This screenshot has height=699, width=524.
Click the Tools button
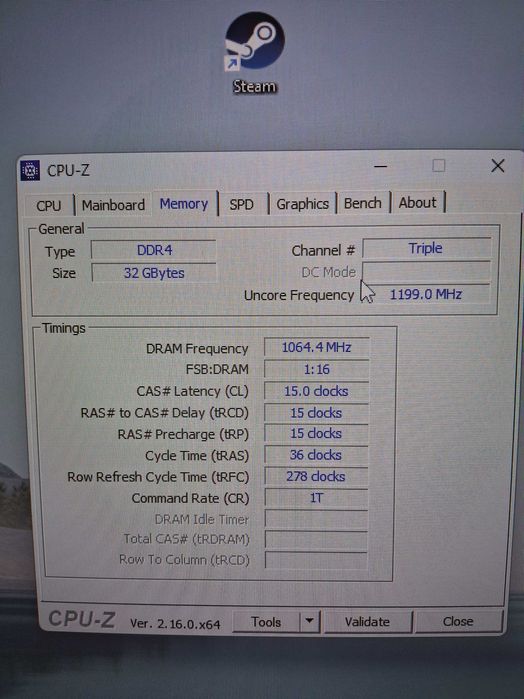click(x=266, y=622)
